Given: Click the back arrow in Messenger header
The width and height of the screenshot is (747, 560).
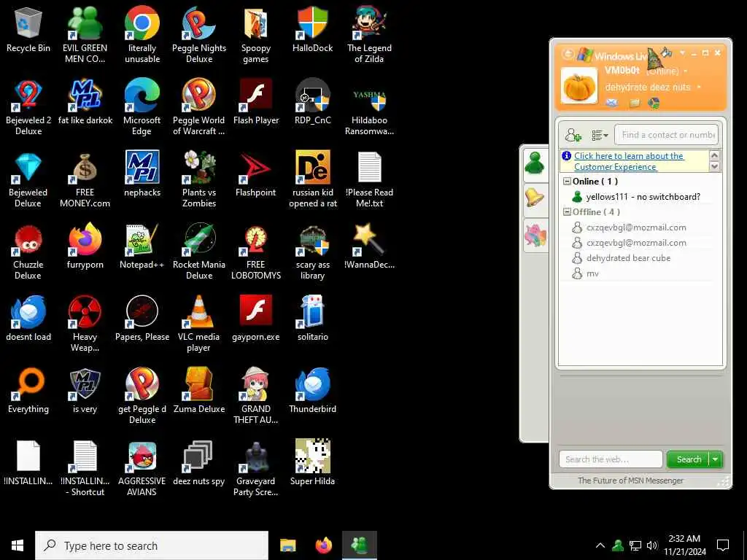Looking at the screenshot, I should pyautogui.click(x=568, y=54).
